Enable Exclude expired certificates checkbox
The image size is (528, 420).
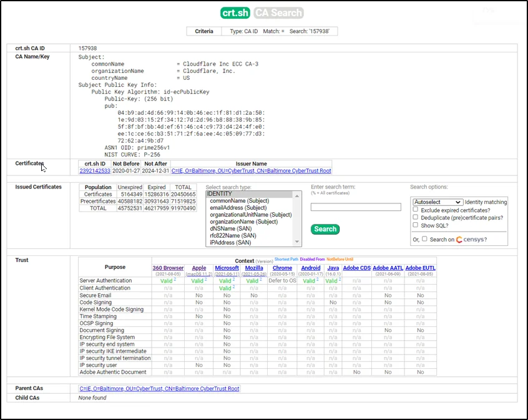(415, 210)
